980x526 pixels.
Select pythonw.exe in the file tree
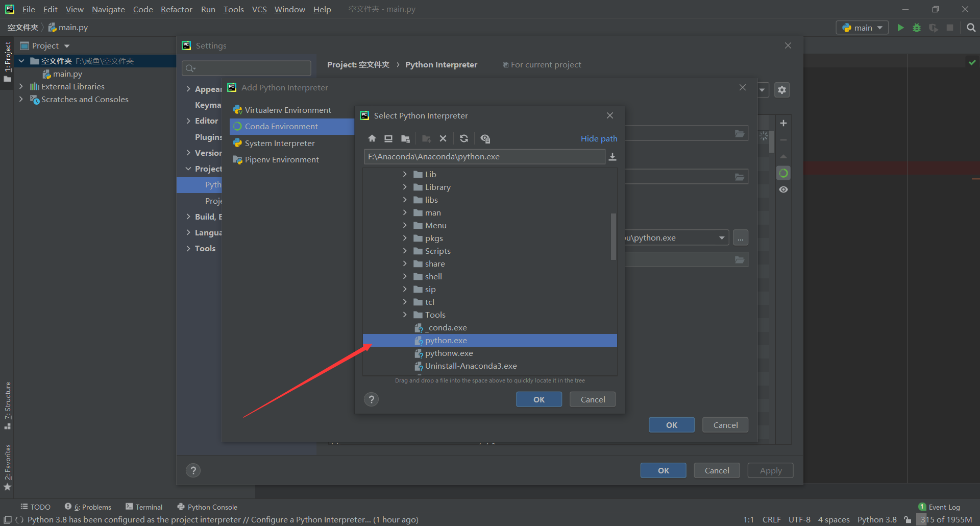pos(490,353)
